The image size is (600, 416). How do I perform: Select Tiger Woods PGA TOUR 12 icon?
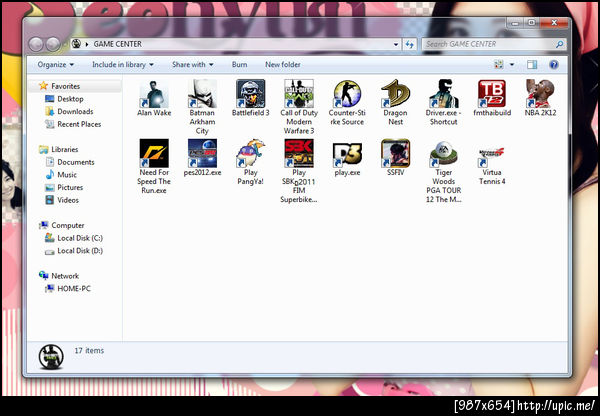[x=443, y=171]
